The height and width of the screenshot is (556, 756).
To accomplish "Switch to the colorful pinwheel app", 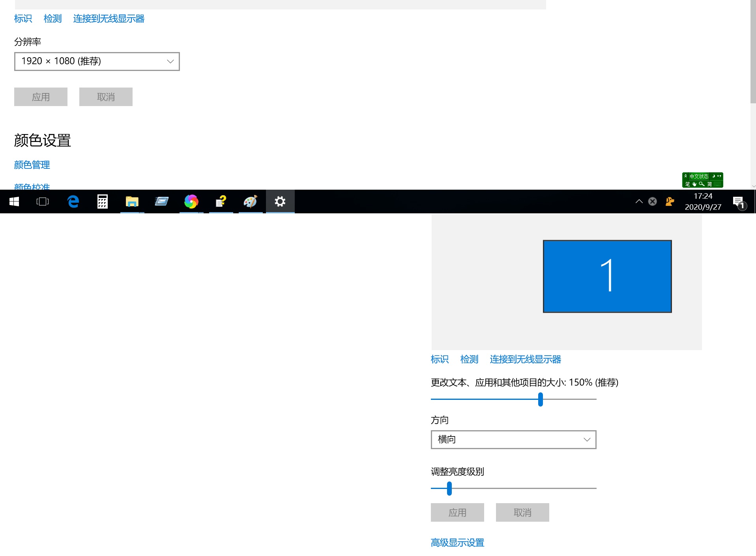I will point(191,202).
